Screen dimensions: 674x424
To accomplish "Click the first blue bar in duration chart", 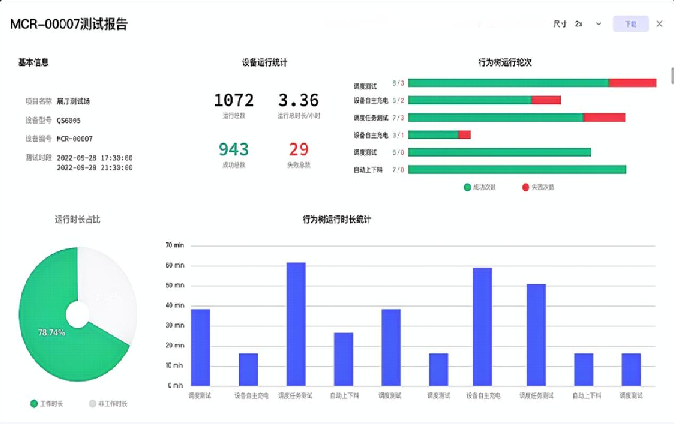I will point(200,347).
